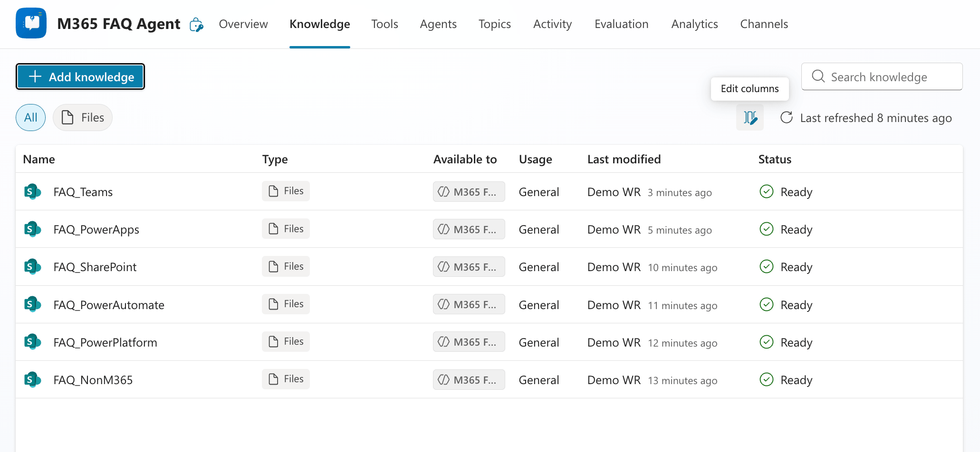Filter by the Files pill

coord(83,117)
